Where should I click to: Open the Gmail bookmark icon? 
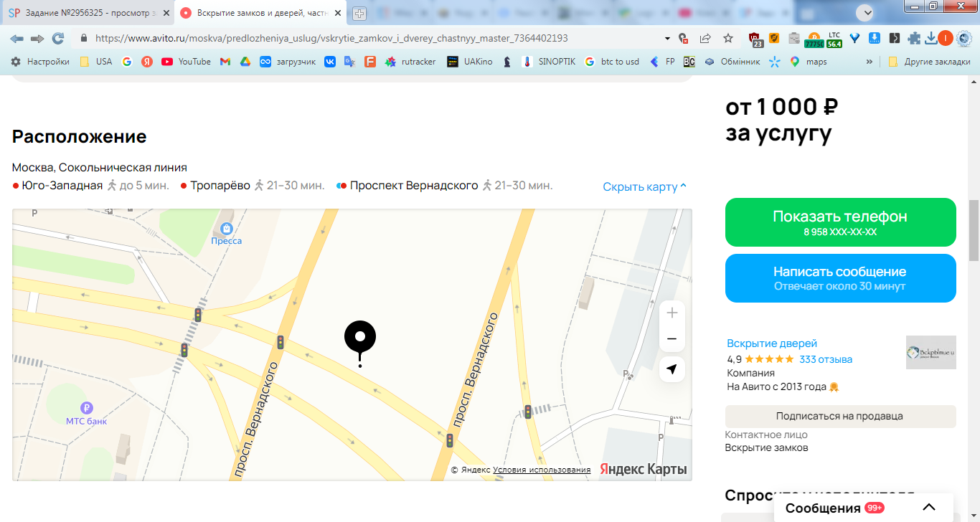tap(225, 62)
